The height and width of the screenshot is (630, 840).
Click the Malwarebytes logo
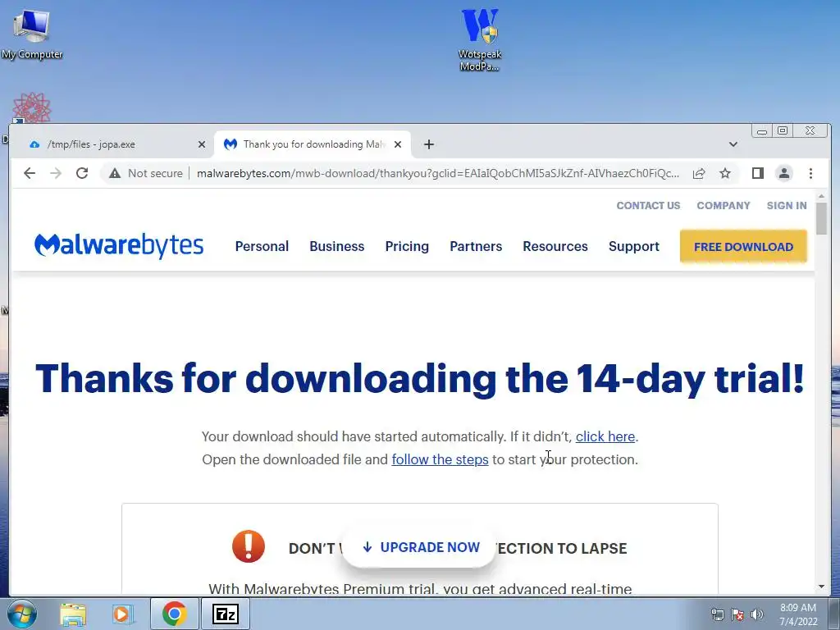pos(119,245)
